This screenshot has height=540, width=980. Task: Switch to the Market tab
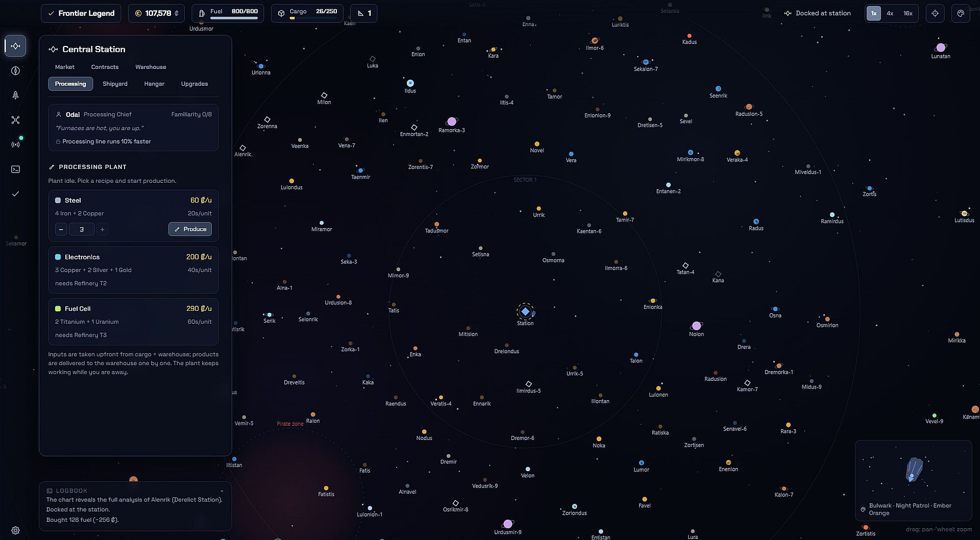pos(65,67)
